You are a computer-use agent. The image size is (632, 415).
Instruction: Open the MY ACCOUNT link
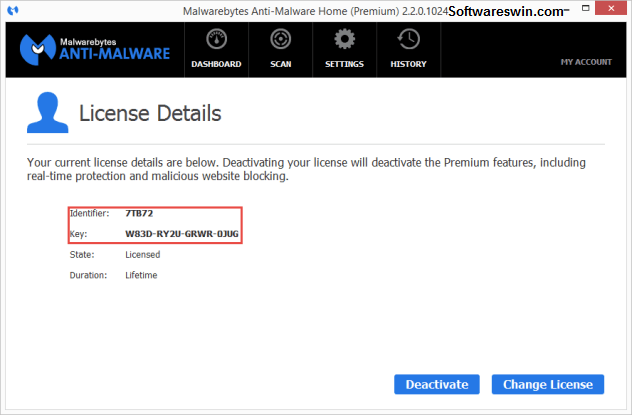pos(586,62)
